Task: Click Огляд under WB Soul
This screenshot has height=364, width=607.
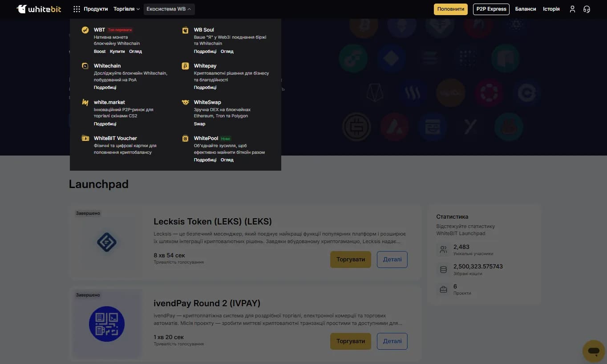Action: (227, 52)
